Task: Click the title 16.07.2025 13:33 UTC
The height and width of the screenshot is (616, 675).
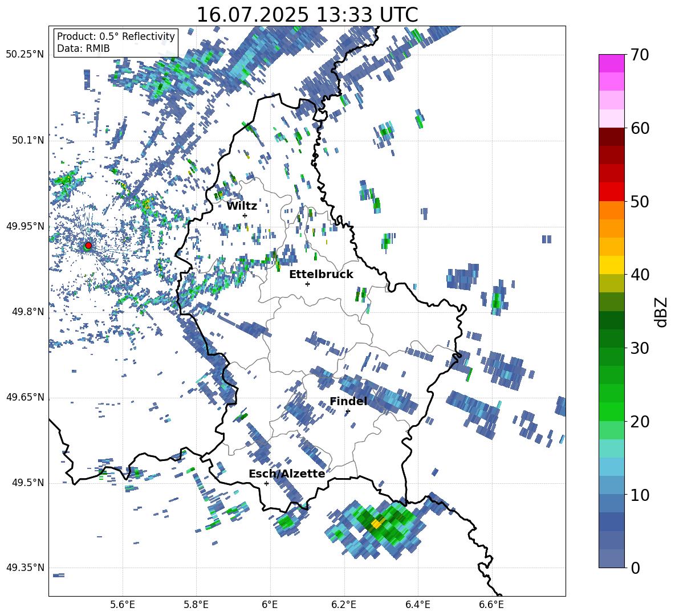Action: 307,15
